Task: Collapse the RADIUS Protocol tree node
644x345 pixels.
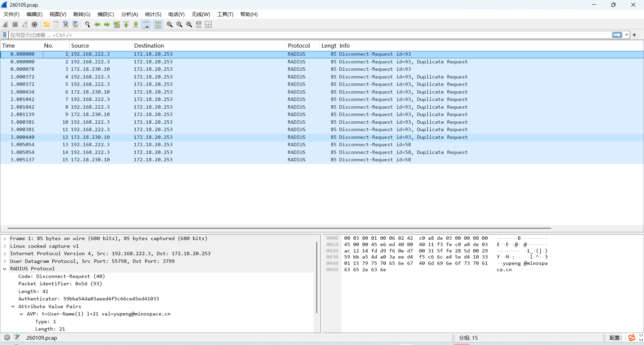Action: pyautogui.click(x=5, y=269)
